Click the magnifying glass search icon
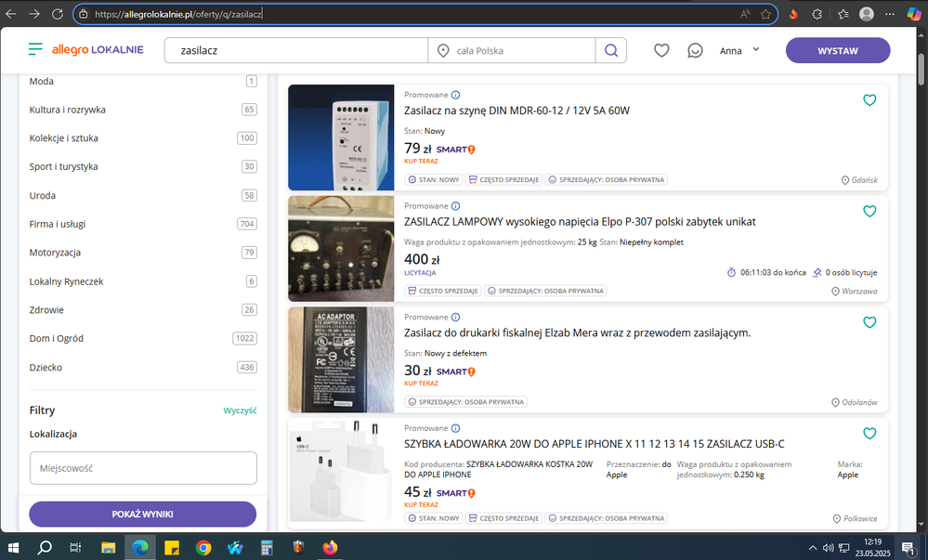This screenshot has width=928, height=560. click(611, 49)
